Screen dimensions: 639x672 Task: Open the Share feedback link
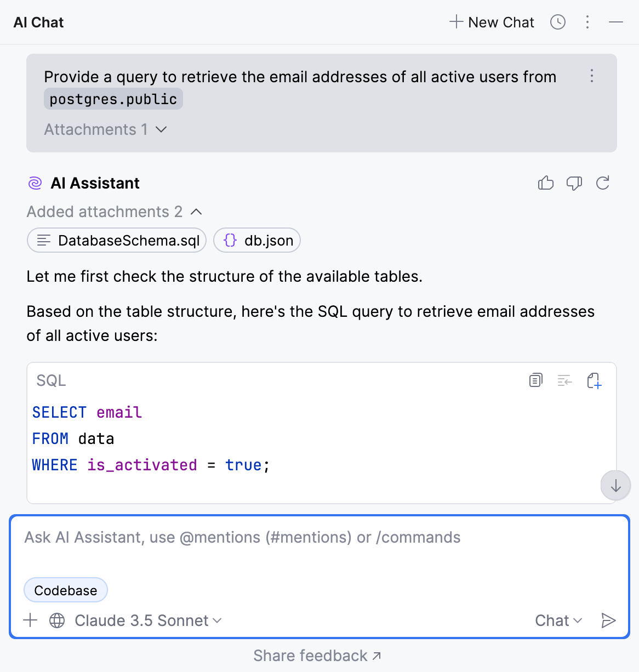click(x=317, y=656)
